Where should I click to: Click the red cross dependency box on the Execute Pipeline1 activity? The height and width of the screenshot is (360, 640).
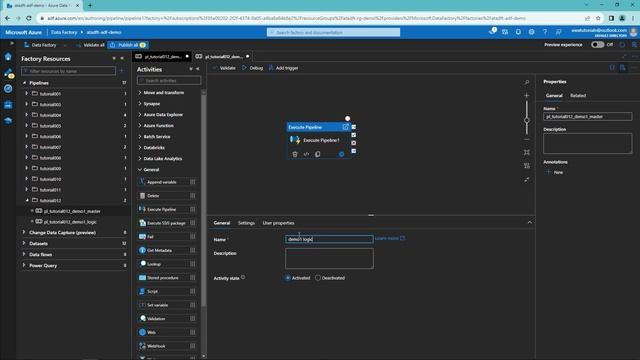353,143
